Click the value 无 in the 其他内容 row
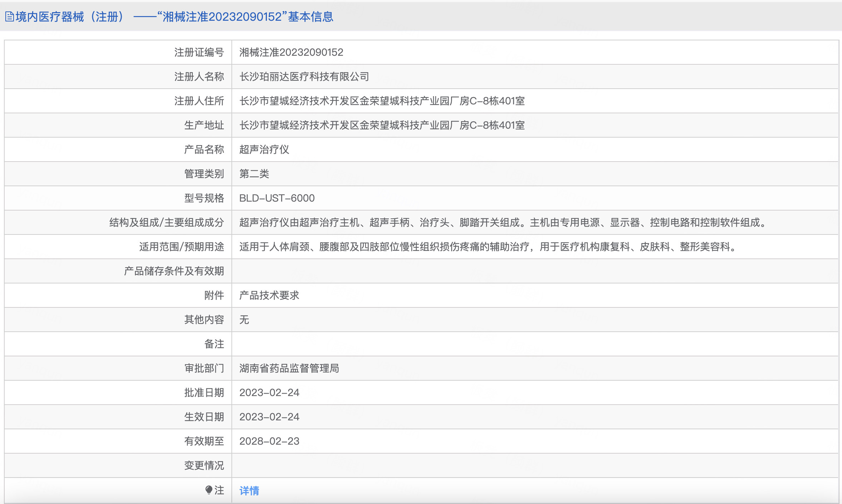842x504 pixels. [244, 320]
